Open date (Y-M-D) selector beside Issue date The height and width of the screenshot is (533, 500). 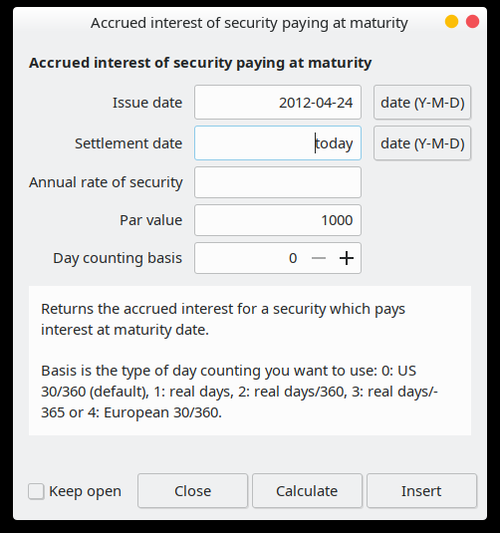(x=422, y=102)
